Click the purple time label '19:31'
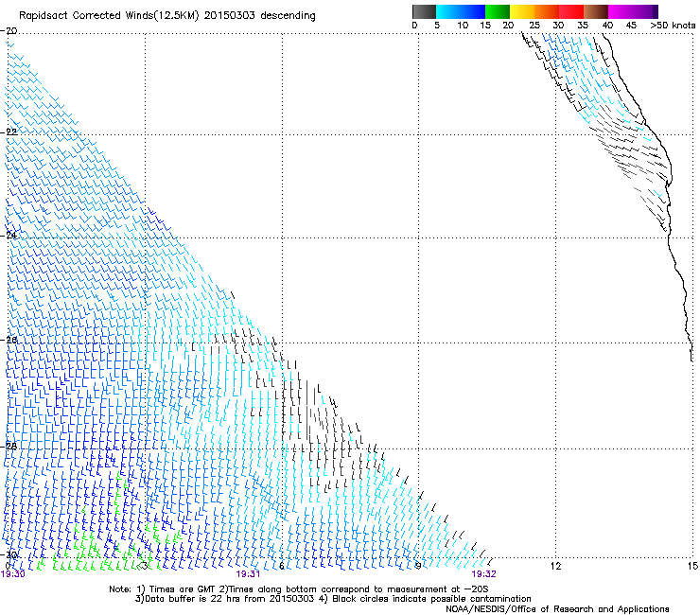Screen dimensions: 700x615 pos(248,574)
